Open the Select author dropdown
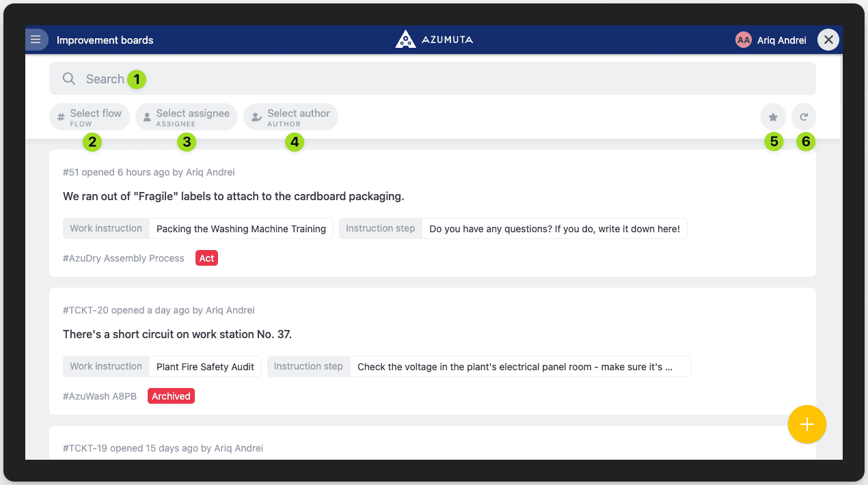Viewport: 868px width, 485px height. [x=291, y=117]
